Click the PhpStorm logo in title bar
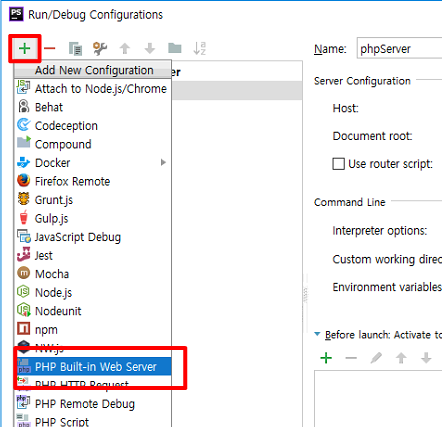 click(x=16, y=14)
